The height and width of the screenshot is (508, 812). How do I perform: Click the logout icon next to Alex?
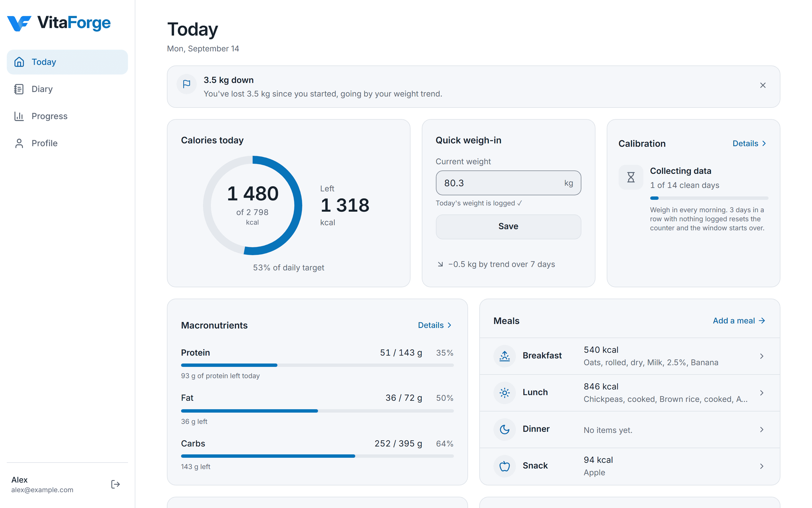[115, 484]
